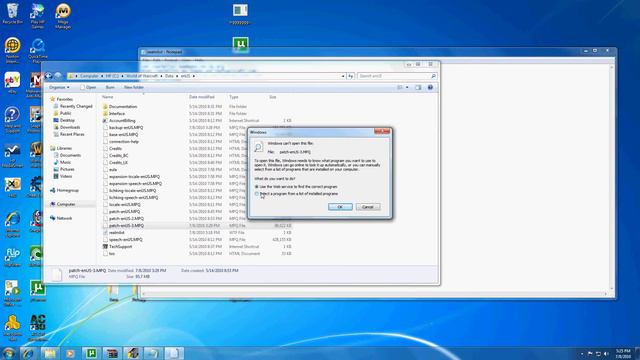Switch to Windows Explorer in the taskbar

pos(50,353)
